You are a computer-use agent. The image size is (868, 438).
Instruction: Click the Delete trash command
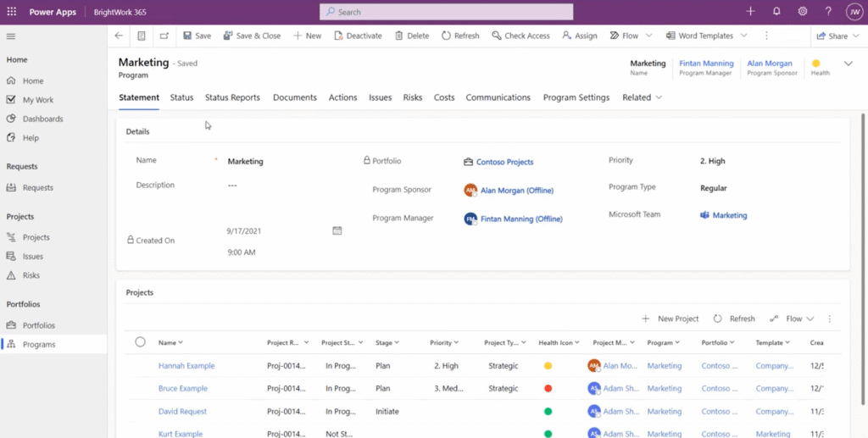(x=410, y=36)
